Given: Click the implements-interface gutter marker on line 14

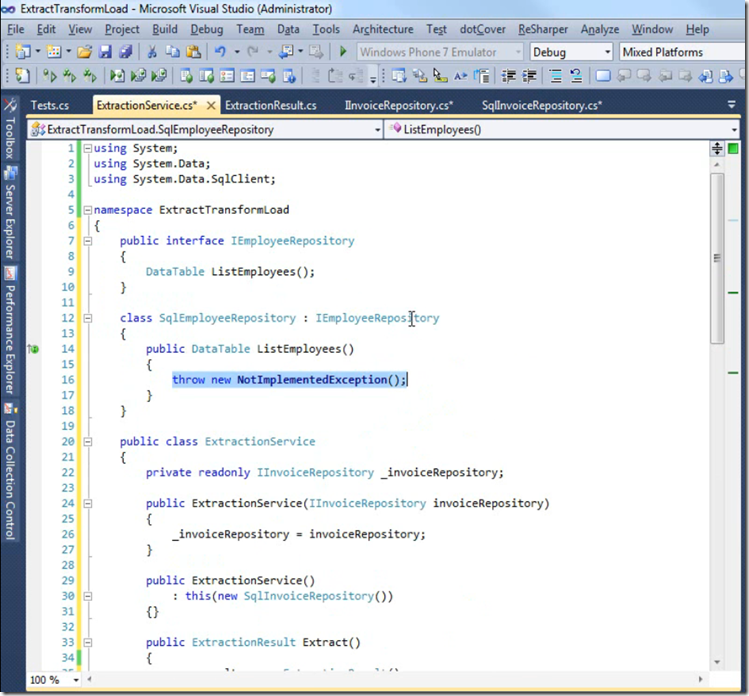Looking at the screenshot, I should click(x=33, y=349).
